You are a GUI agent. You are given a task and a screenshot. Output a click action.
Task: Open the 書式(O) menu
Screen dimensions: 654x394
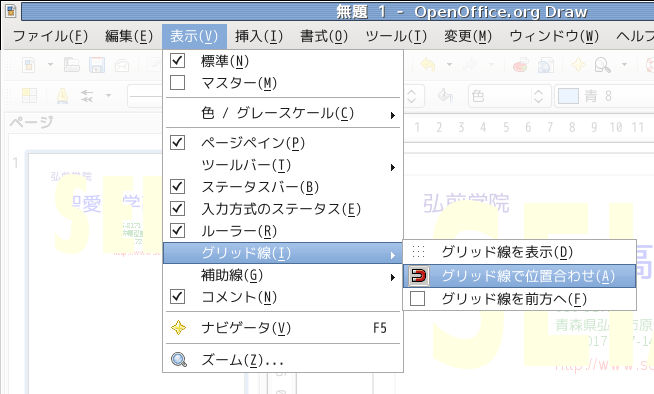pos(324,36)
